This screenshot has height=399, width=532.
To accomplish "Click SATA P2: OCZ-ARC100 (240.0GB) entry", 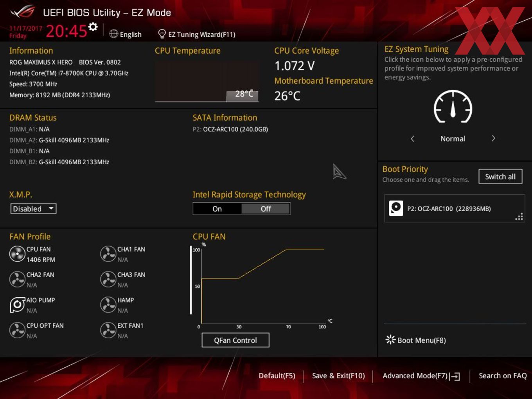I will (x=230, y=129).
